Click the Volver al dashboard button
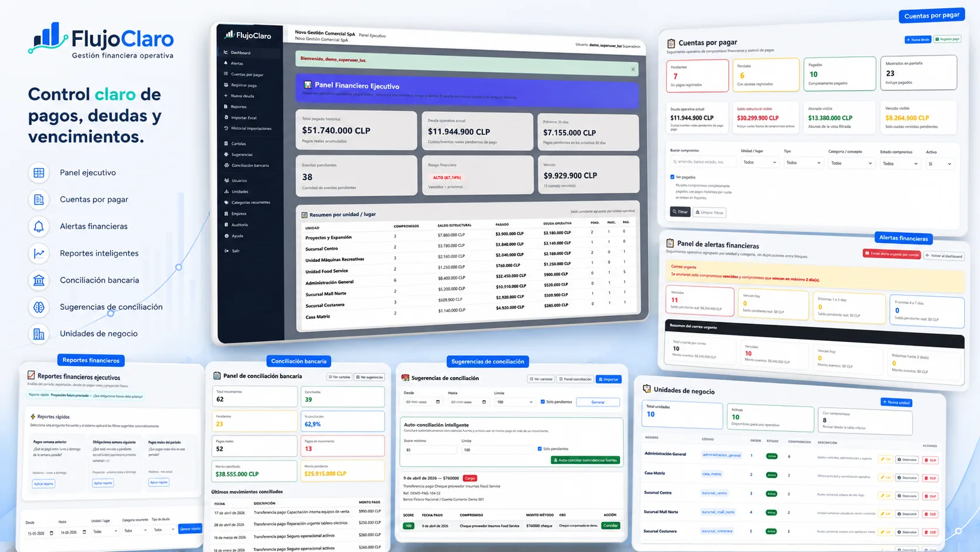 pos(944,256)
